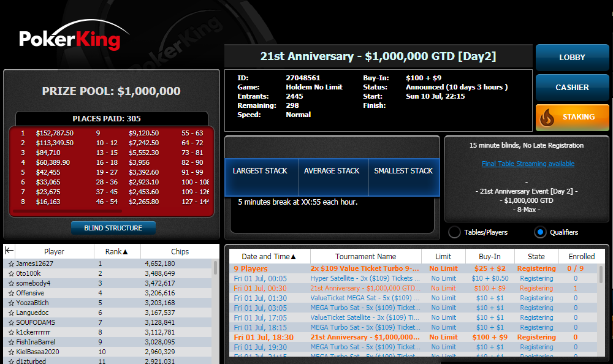View the Blind Structure
The image size is (613, 364).
[113, 228]
